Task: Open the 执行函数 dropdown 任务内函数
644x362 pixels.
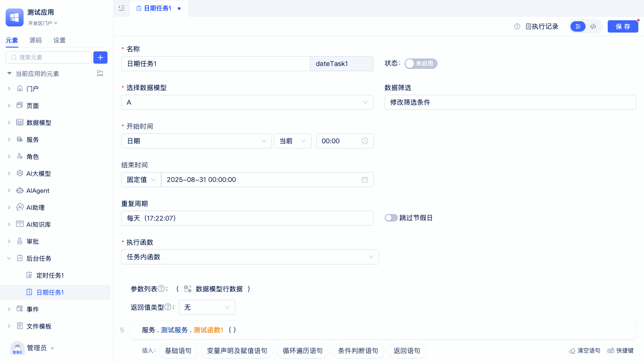Action: click(x=250, y=257)
